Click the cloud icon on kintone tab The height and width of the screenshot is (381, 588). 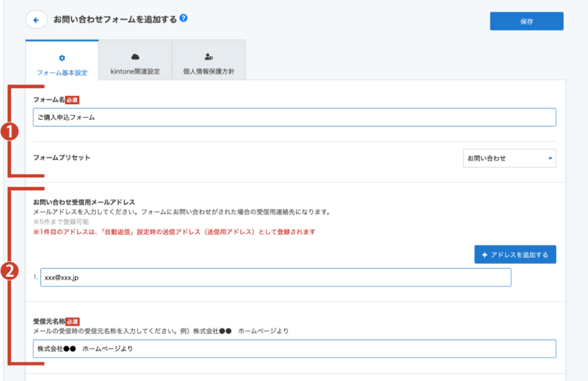(x=135, y=57)
